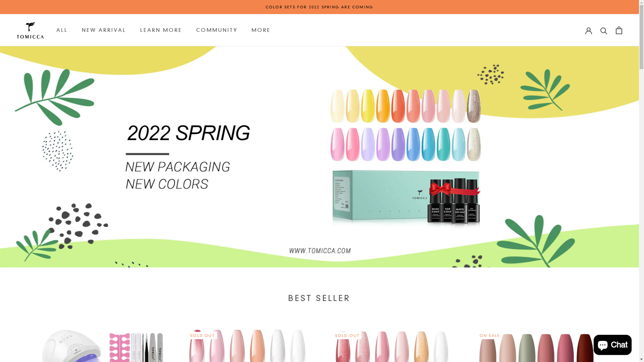This screenshot has height=362, width=644.
Task: Open the NEW ARRIVAL menu
Action: [104, 30]
